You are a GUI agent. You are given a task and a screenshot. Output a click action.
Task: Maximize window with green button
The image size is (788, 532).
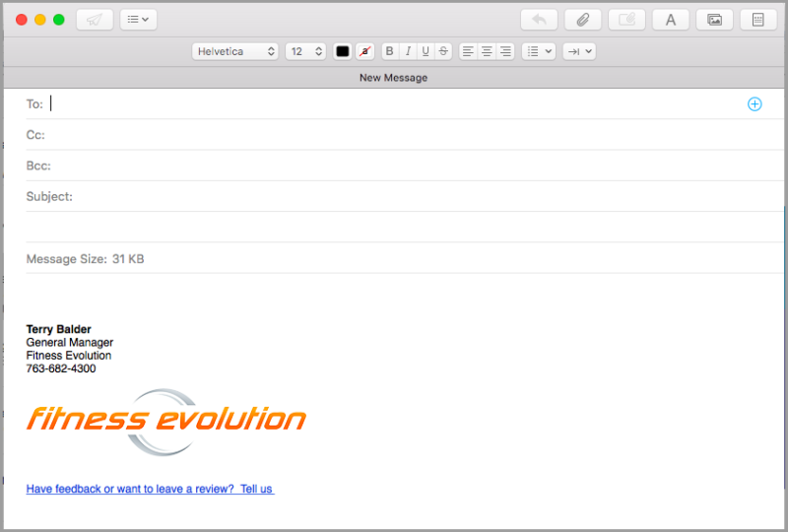click(59, 20)
